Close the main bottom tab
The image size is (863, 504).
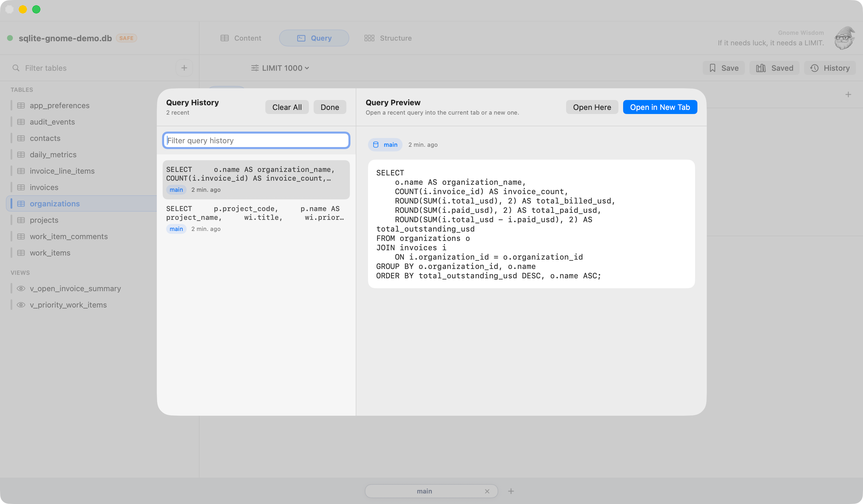coord(486,491)
